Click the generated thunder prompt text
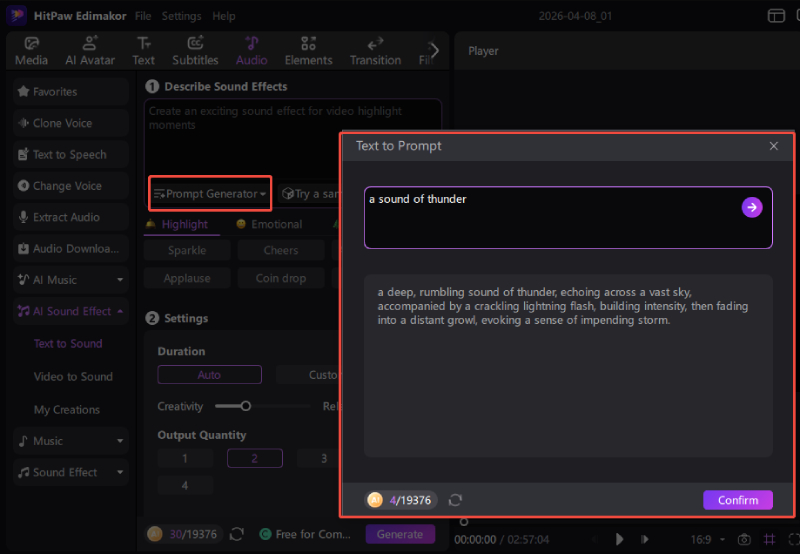Screen dimensions: 800x554 pos(563,306)
